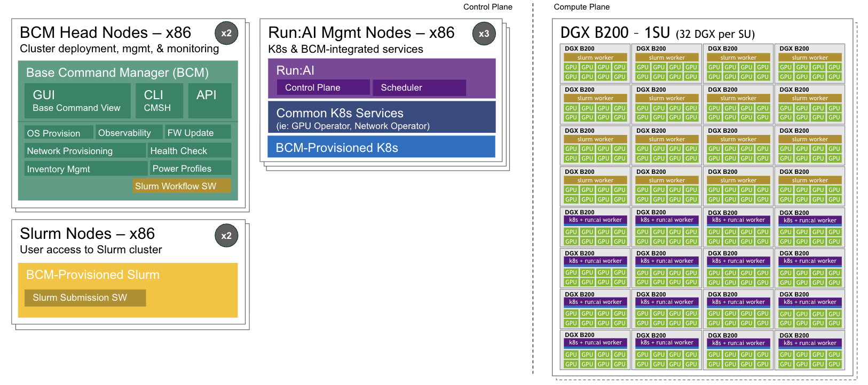Click the API block in BCM
The height and width of the screenshot is (385, 868).
[x=209, y=101]
